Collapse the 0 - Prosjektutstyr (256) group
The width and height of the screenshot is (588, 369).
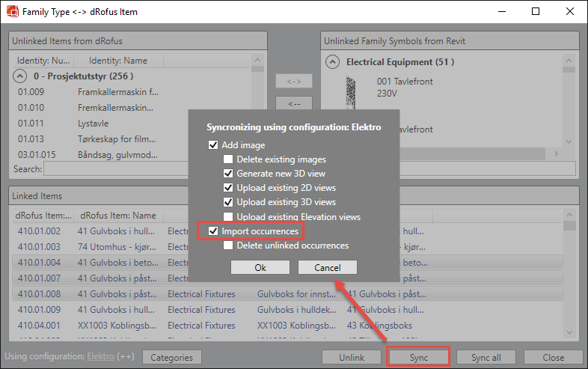19,76
